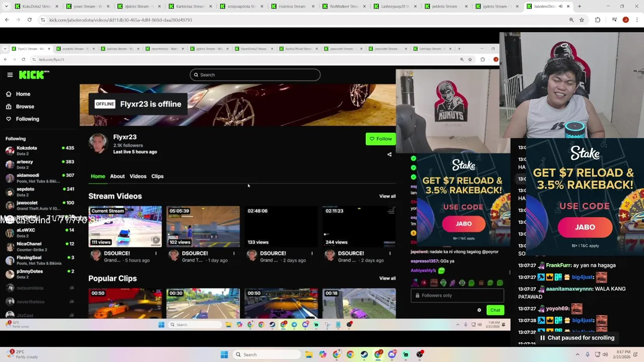Click the Kick search field
Viewport: 644px width, 362px height.
tap(255, 75)
